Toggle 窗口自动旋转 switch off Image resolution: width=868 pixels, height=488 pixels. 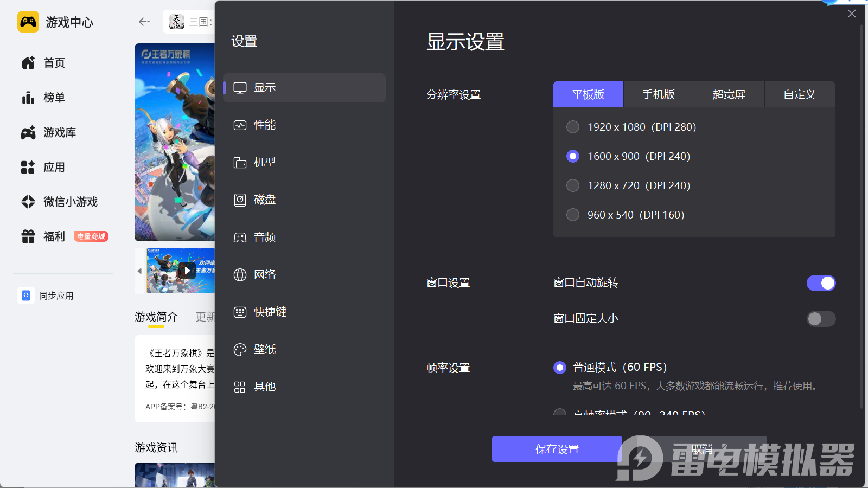[x=821, y=283]
